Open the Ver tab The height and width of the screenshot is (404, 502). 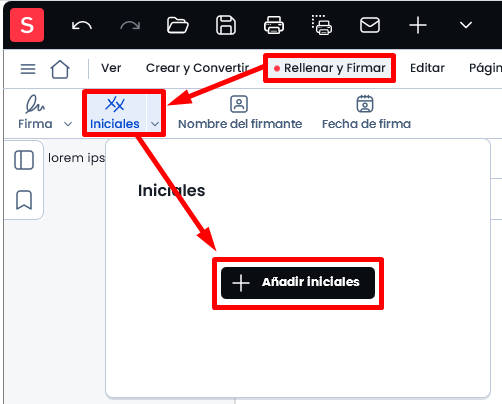(111, 68)
